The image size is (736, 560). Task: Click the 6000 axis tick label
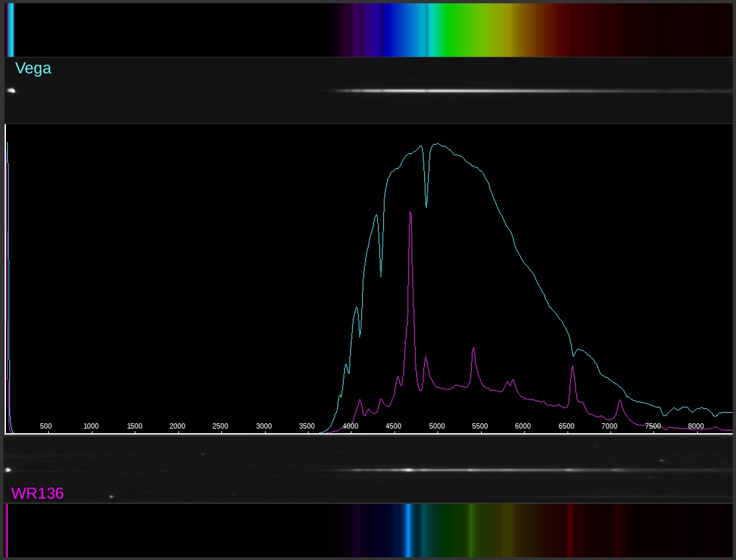coord(523,426)
